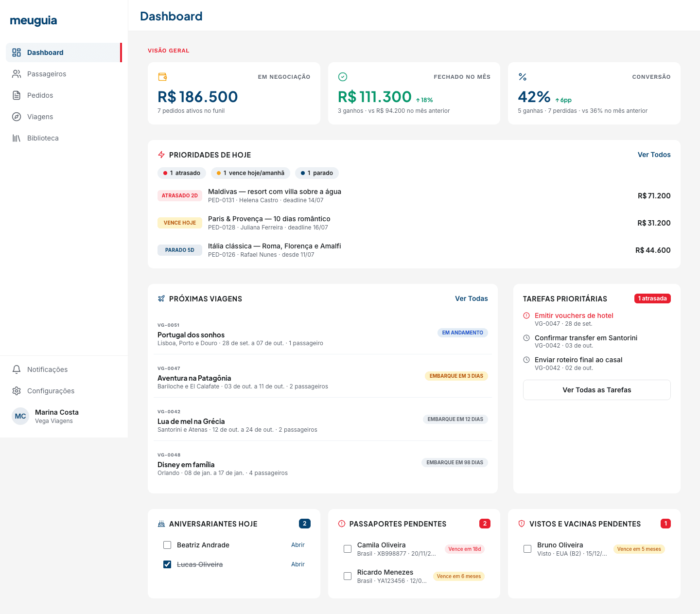Image resolution: width=700 pixels, height=614 pixels.
Task: Check the Bruno Oliveira visa checkbox
Action: (x=527, y=549)
